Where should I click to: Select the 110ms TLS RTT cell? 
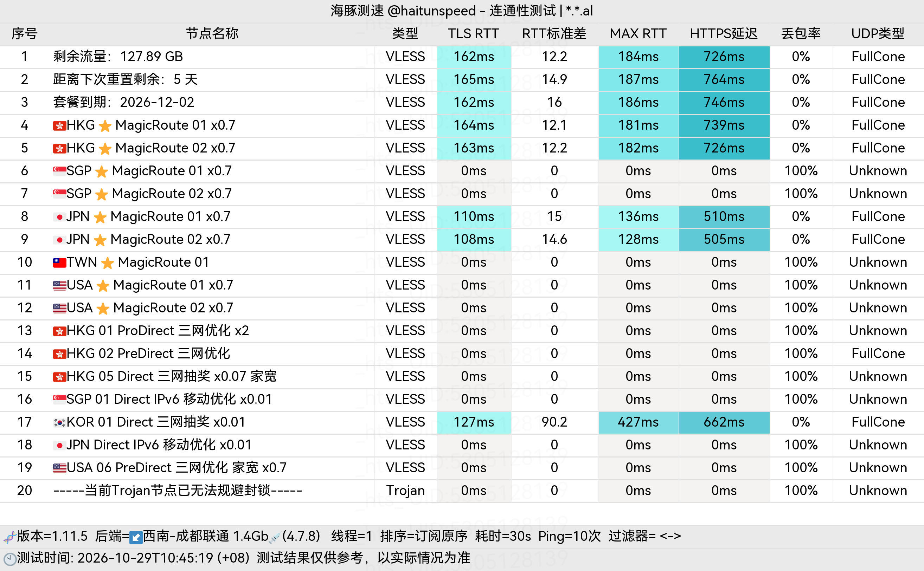[474, 217]
